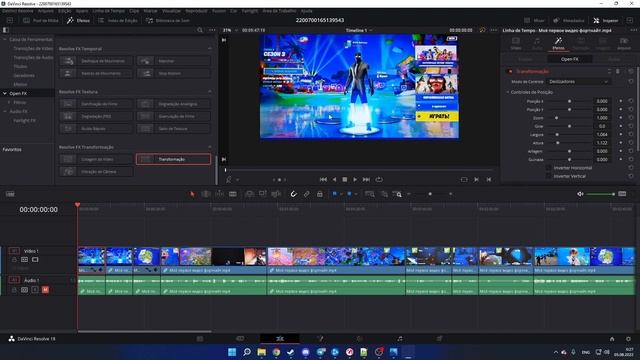Click the play forward button
Viewport: 640px width, 360px height.
pyautogui.click(x=355, y=180)
